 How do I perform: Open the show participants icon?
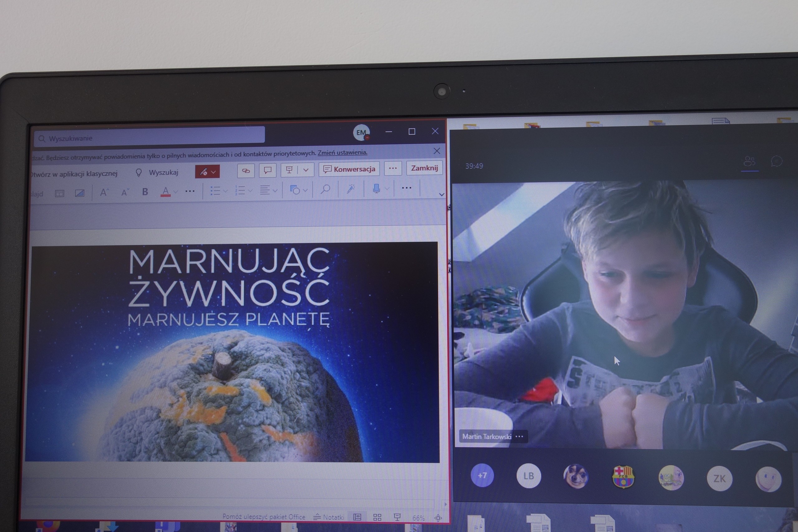coord(749,161)
